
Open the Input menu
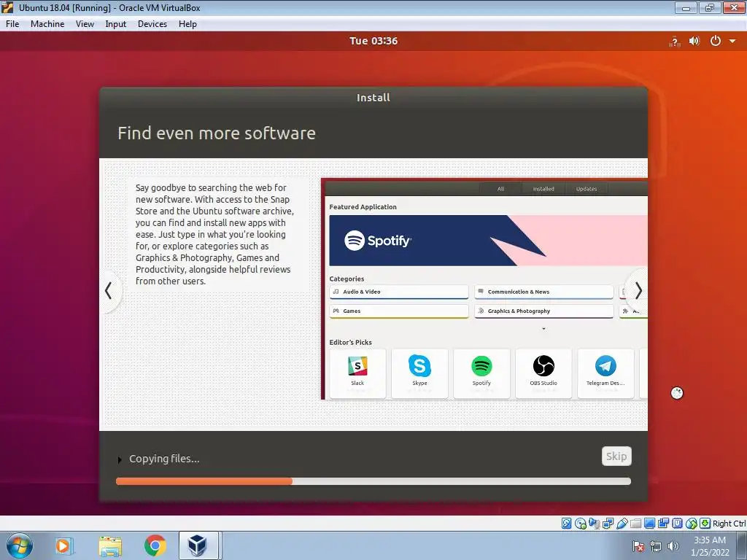point(115,24)
